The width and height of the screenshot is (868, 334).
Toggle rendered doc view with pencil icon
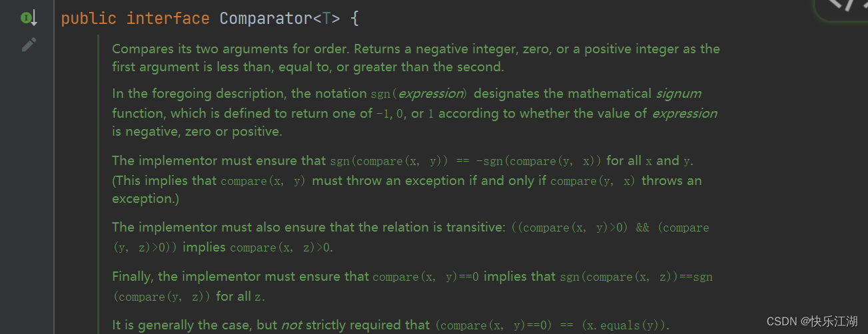[x=29, y=45]
